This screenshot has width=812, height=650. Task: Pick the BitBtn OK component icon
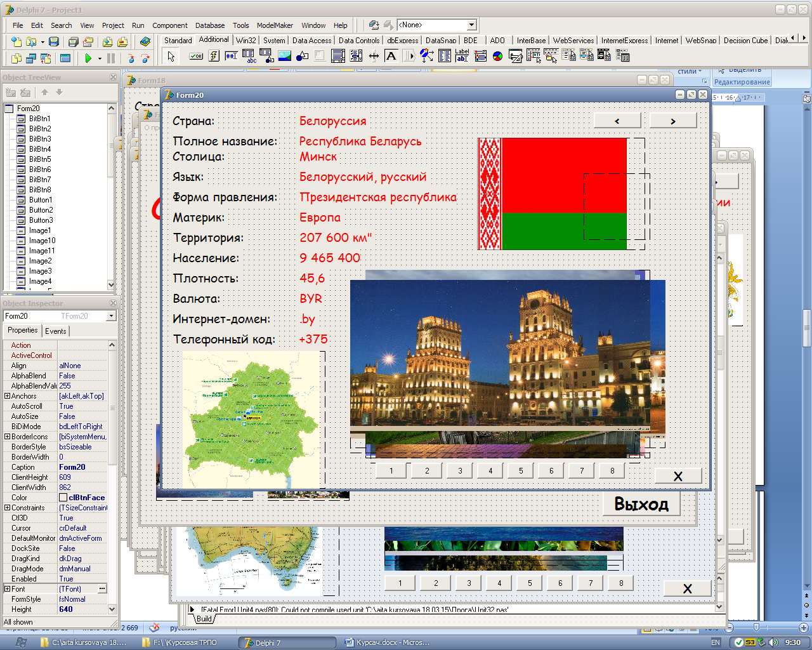[196, 56]
